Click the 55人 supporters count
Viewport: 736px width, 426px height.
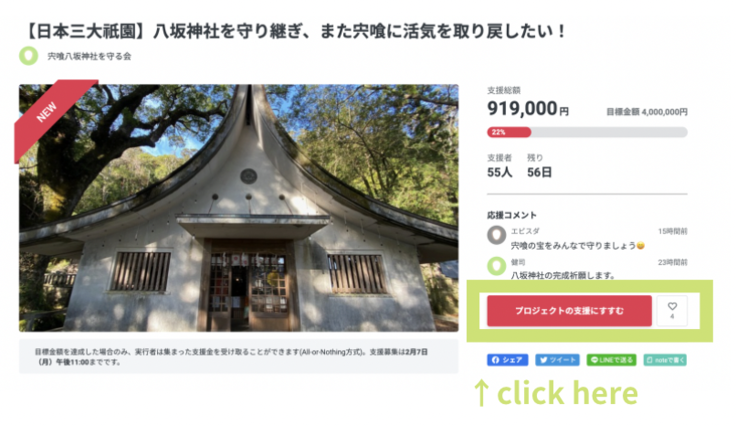click(499, 173)
